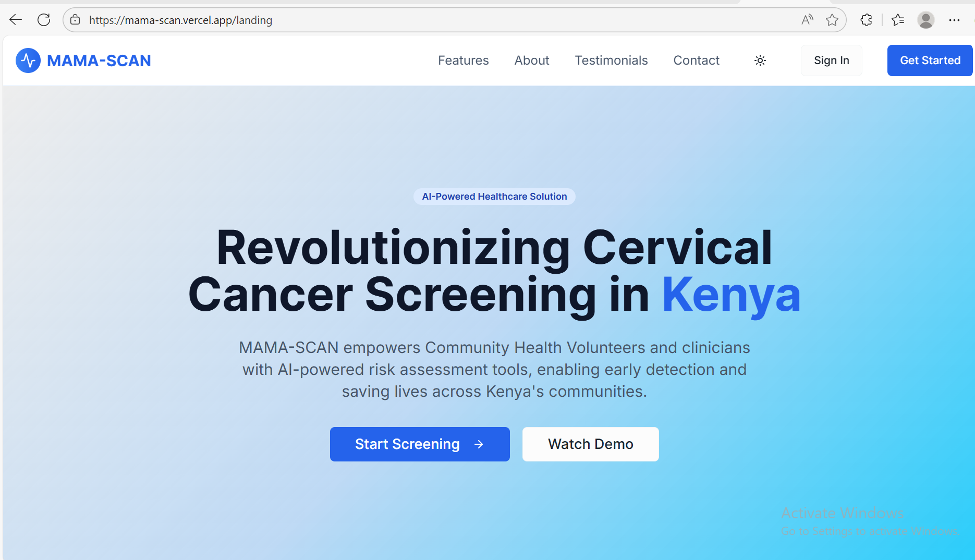The width and height of the screenshot is (975, 560).
Task: Click the browser profile avatar
Action: [926, 20]
